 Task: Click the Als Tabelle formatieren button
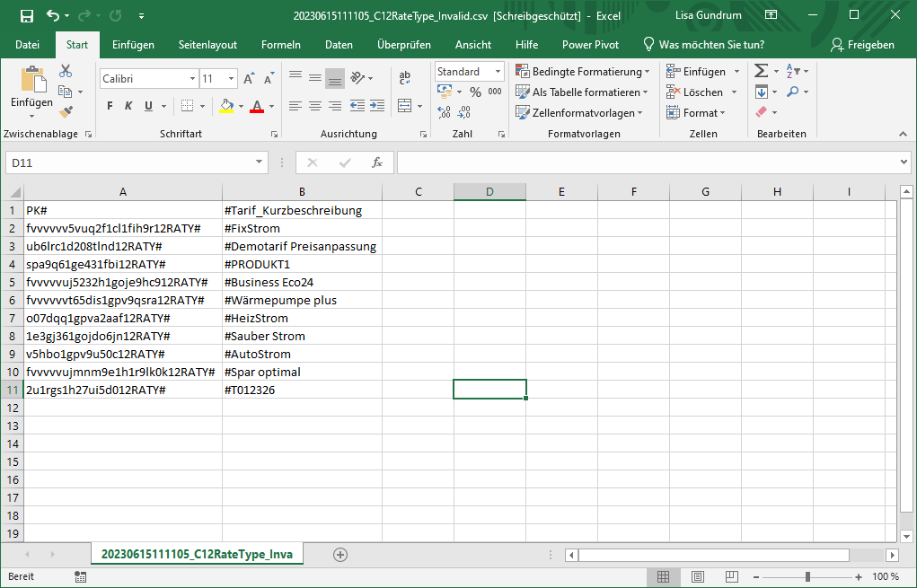[x=582, y=92]
